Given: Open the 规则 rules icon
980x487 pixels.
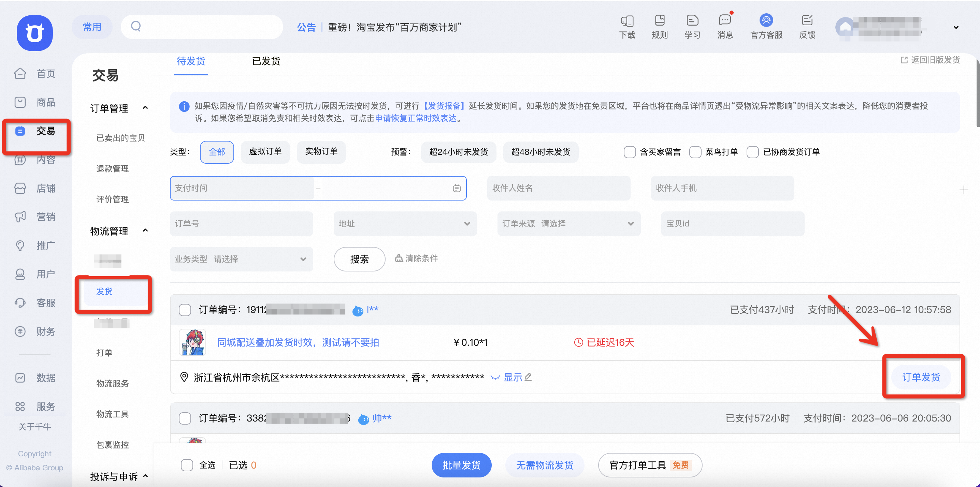Looking at the screenshot, I should 660,27.
